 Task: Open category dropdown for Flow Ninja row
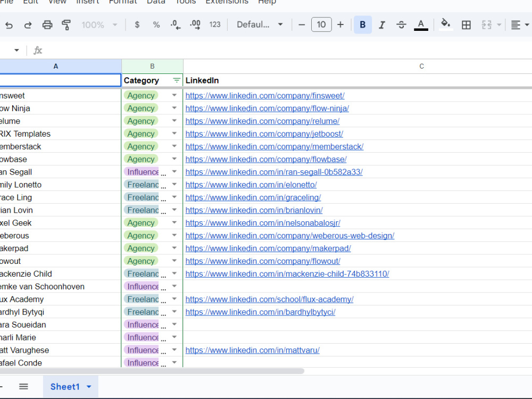click(x=174, y=108)
